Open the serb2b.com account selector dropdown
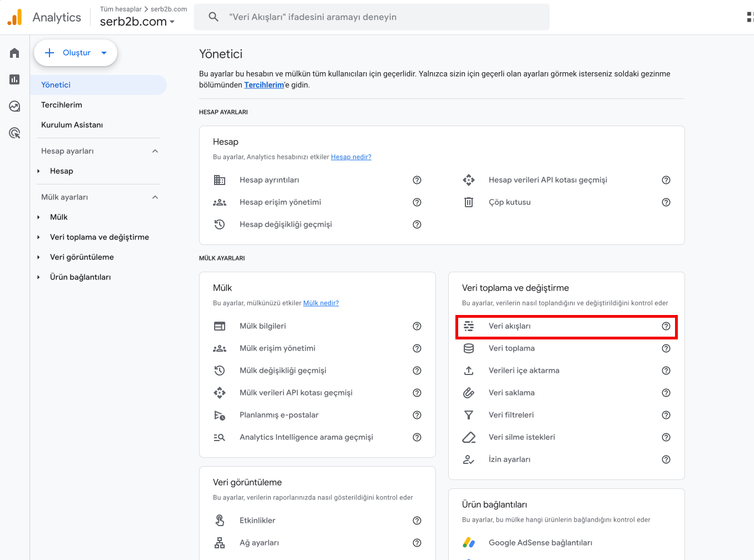 pos(137,22)
